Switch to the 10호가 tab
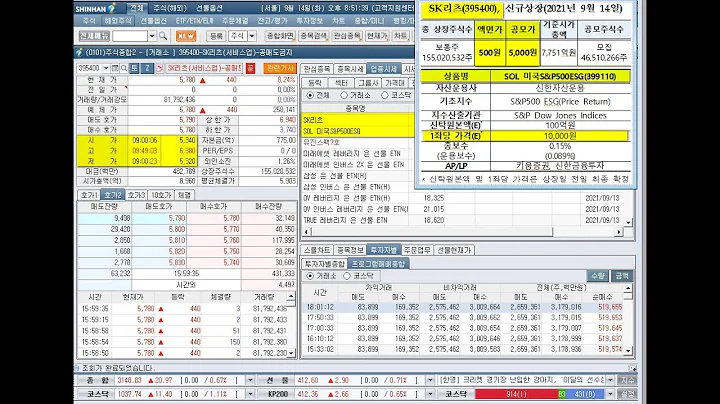 pyautogui.click(x=161, y=195)
